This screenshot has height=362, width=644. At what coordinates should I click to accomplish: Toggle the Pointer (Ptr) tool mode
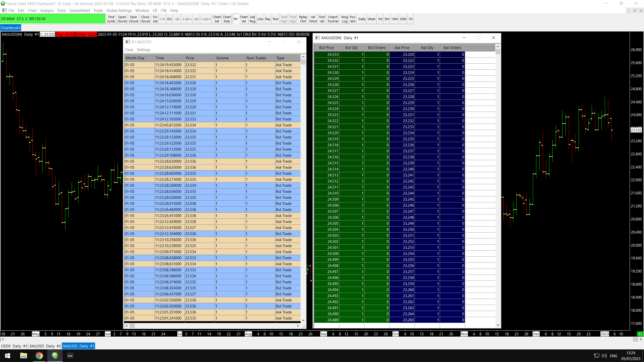click(235, 19)
